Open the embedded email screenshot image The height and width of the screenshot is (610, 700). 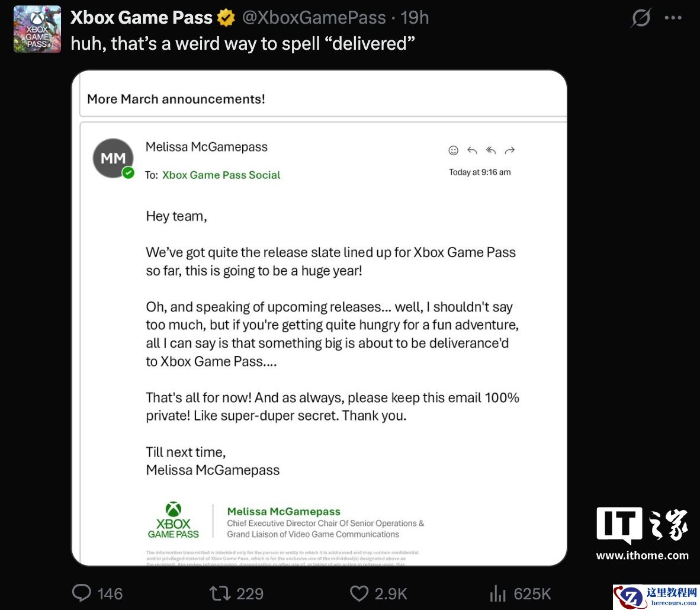point(319,317)
